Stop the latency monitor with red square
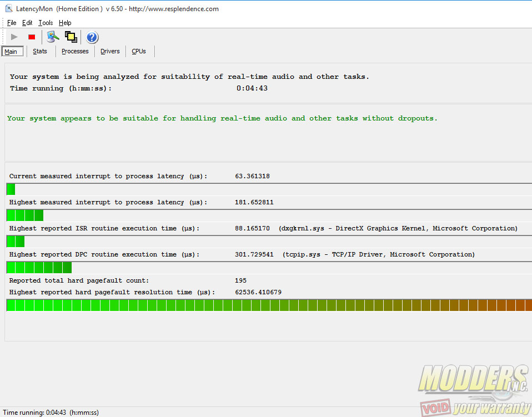Screen dimensions: 532x417 (x=32, y=37)
